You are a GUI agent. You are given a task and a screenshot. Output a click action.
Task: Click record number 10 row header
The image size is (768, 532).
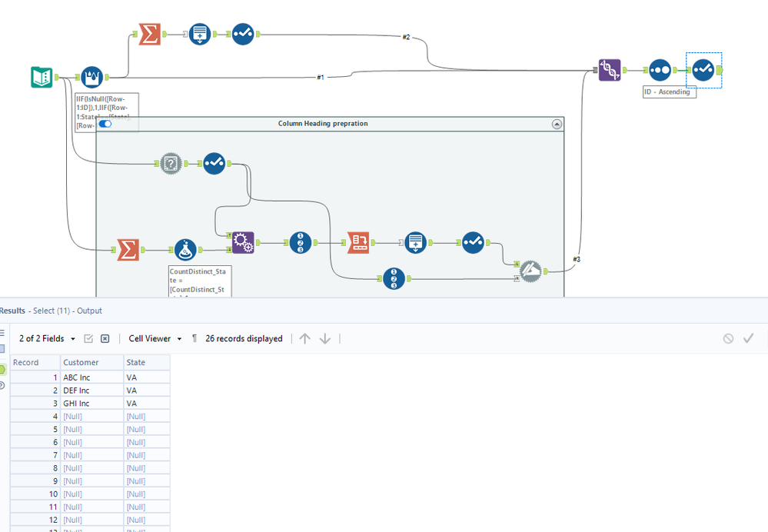tap(35, 494)
